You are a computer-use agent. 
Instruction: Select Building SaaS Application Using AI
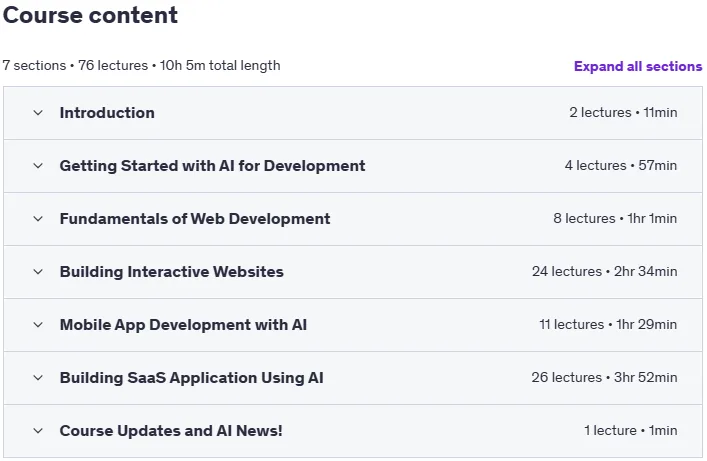pos(191,378)
